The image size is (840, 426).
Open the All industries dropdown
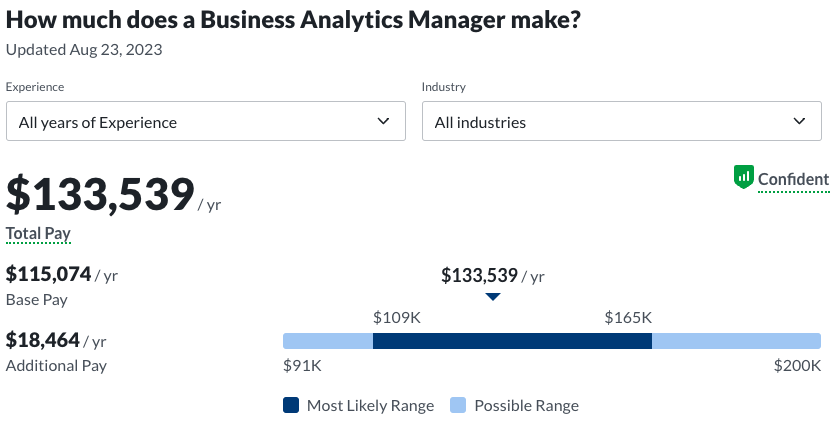pos(621,122)
